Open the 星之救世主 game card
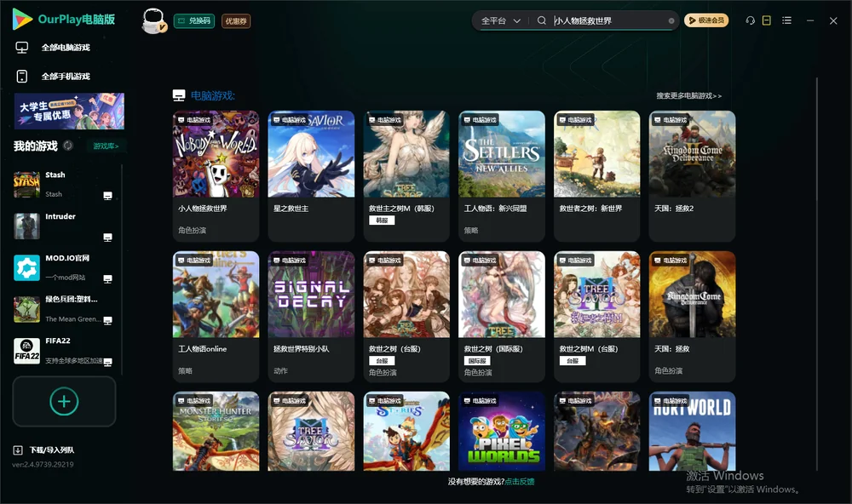 pyautogui.click(x=311, y=176)
